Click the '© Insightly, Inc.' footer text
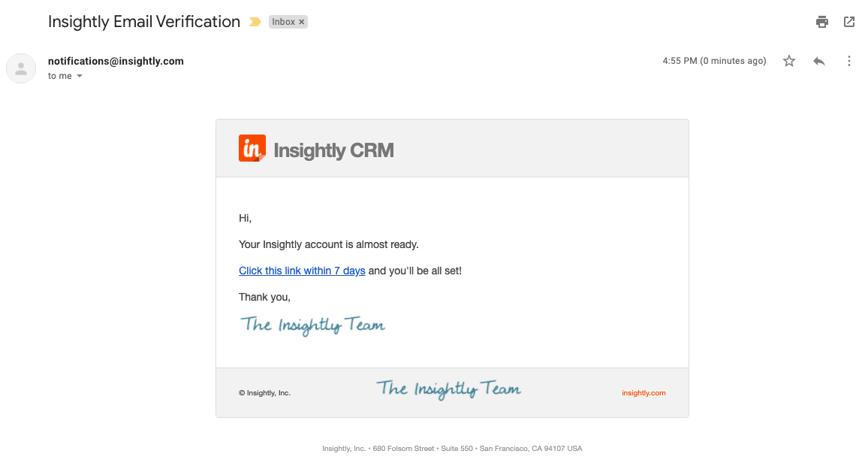The width and height of the screenshot is (868, 466). 264,393
